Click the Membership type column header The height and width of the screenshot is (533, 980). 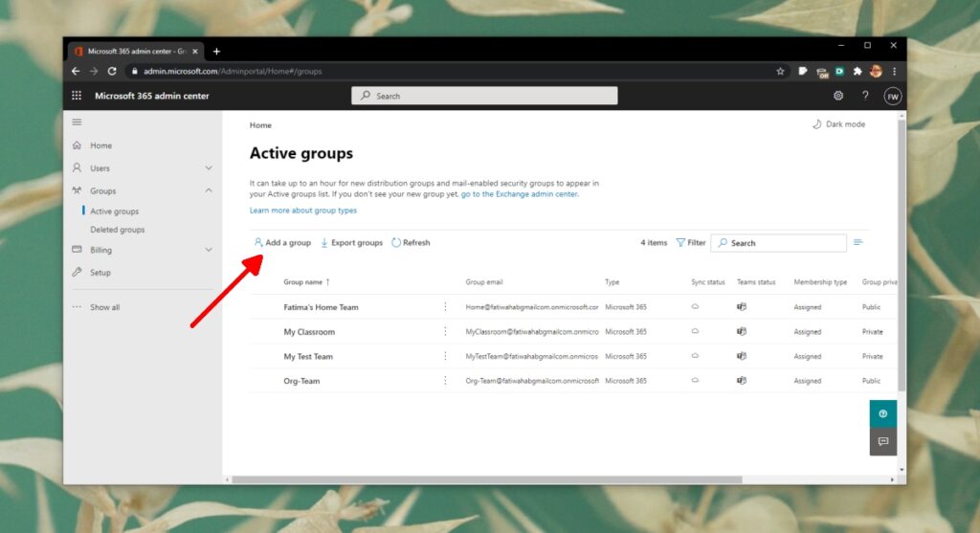pos(820,281)
